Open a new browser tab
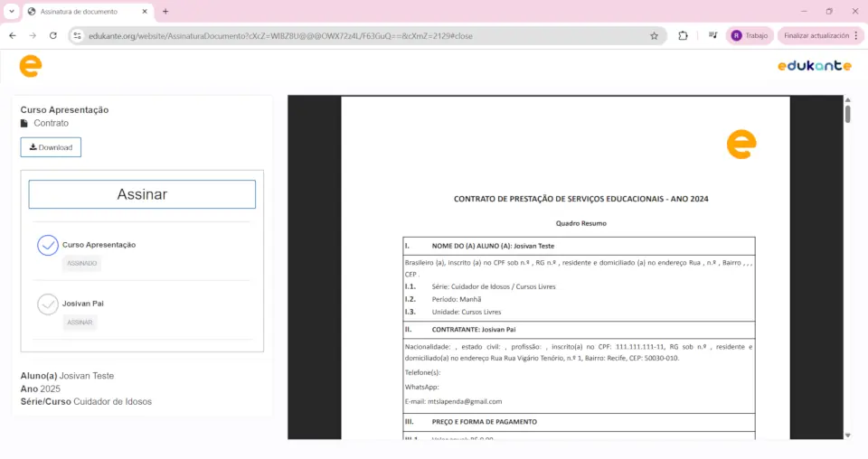Screen dimensions: 868x459 pos(165,11)
